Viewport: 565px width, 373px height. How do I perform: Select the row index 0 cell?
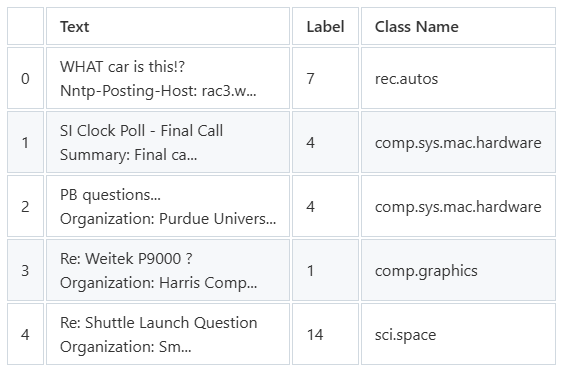coord(25,78)
